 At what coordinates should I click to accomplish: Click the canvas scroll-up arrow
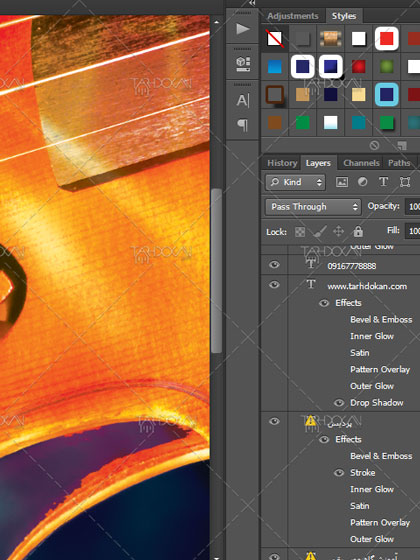tap(216, 22)
